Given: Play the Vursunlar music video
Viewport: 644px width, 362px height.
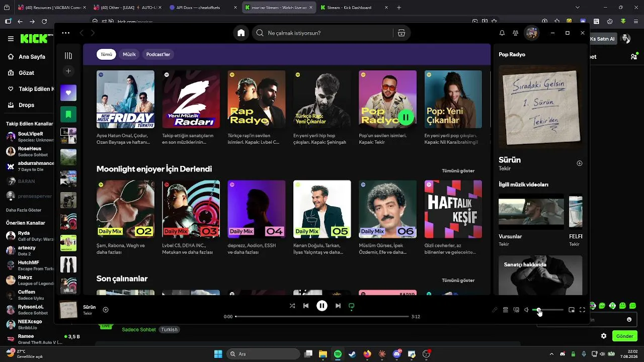Looking at the screenshot, I should (531, 212).
